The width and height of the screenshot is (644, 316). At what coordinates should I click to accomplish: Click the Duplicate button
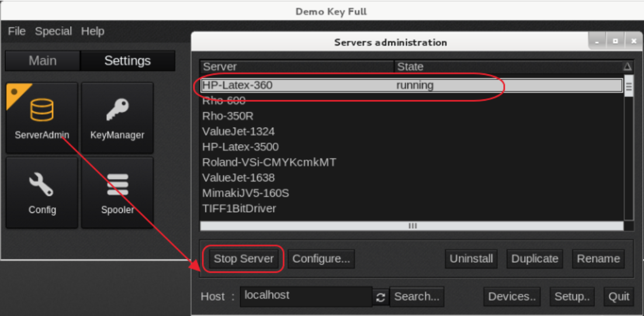coord(535,259)
